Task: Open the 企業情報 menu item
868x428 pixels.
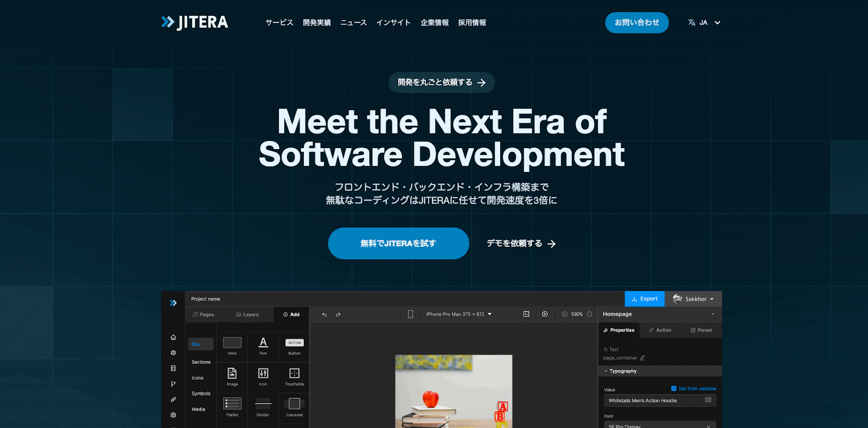Action: 435,23
